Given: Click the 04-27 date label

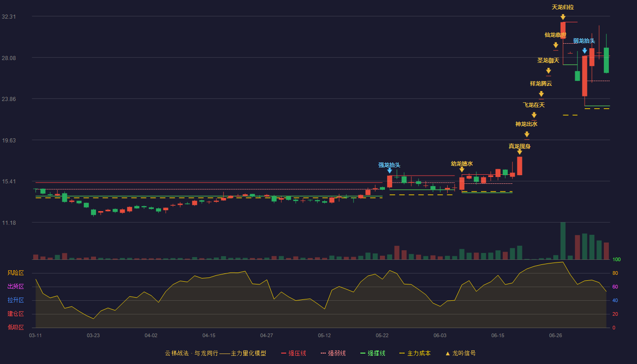Looking at the screenshot, I should point(267,335).
